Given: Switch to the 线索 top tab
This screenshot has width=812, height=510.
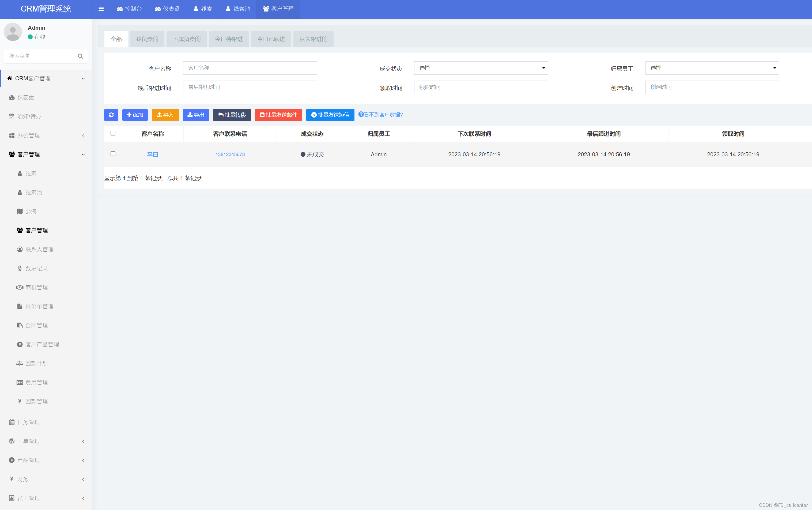Looking at the screenshot, I should click(203, 9).
